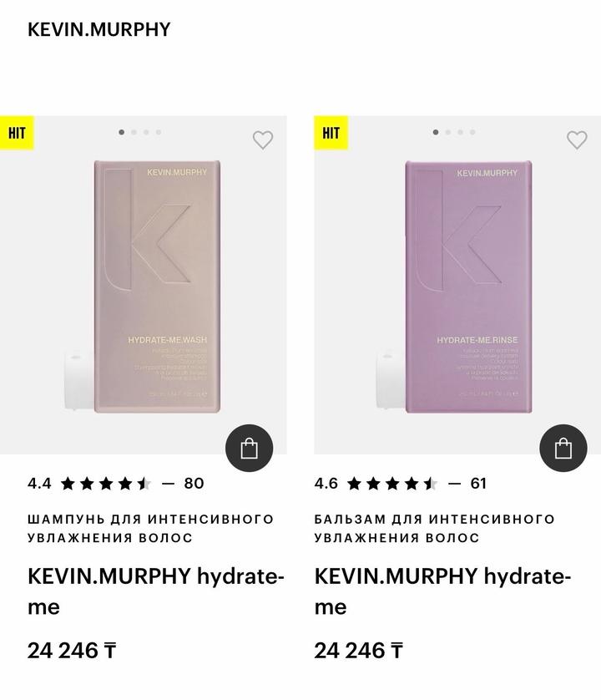
Task: Add Hydrate-Me Wash to favorites with heart
Action: [x=263, y=139]
